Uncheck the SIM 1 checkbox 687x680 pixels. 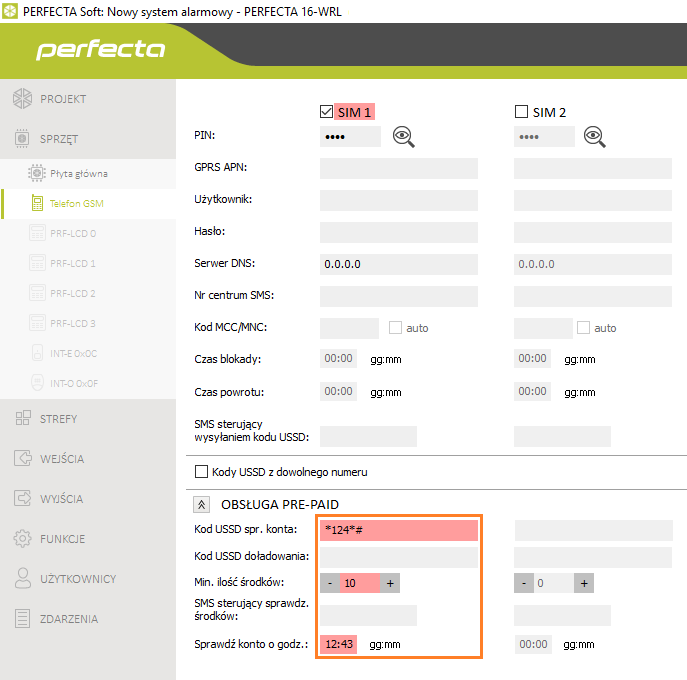326,112
